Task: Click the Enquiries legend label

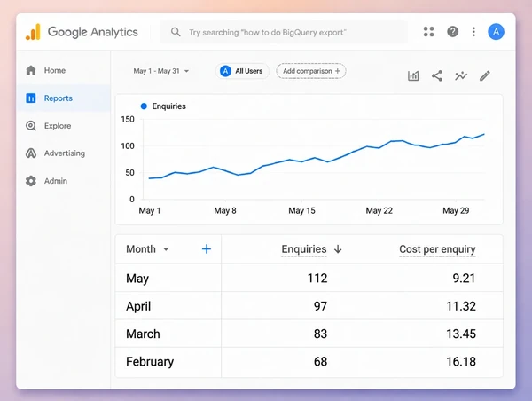Action: tap(169, 106)
